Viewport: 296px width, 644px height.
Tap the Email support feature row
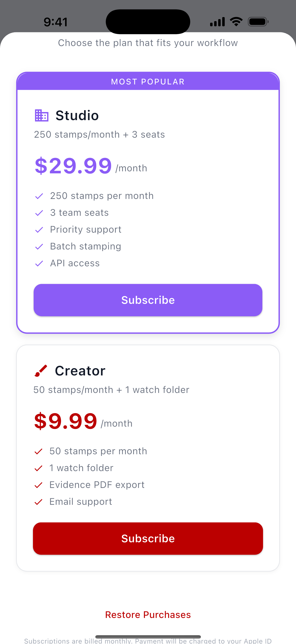(x=73, y=502)
